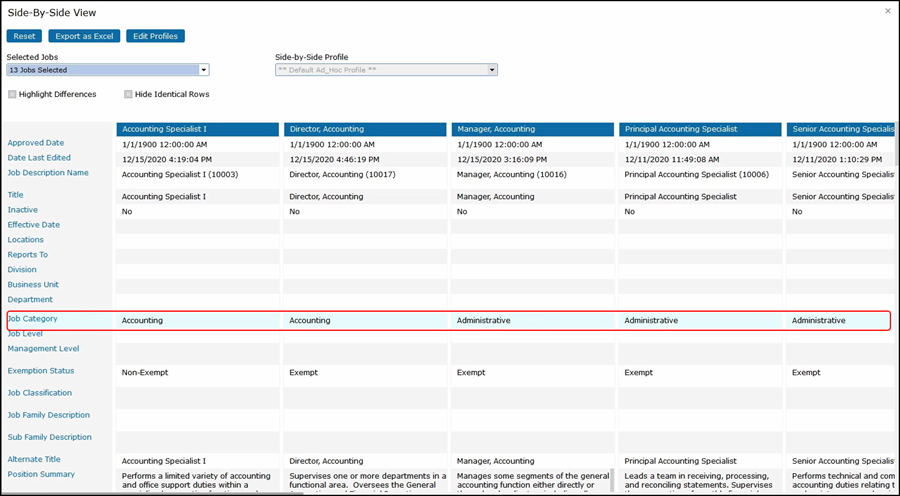The width and height of the screenshot is (900, 496).
Task: Select the Accounting Specialist I column header
Action: tap(197, 129)
